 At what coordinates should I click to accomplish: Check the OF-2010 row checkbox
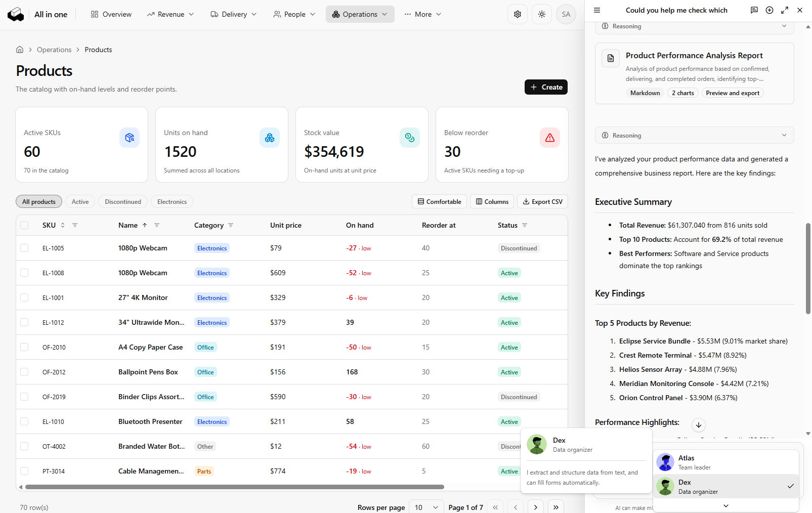(x=24, y=347)
